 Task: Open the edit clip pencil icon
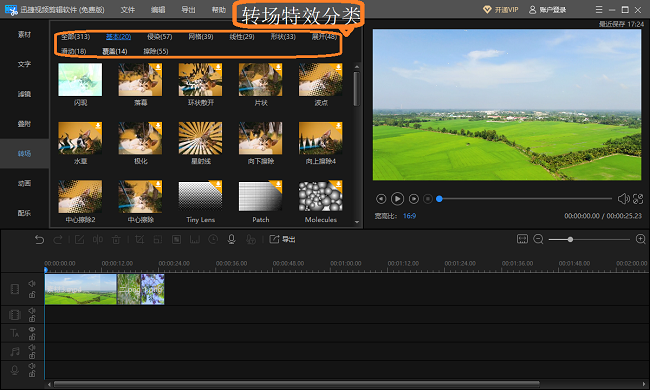79,239
